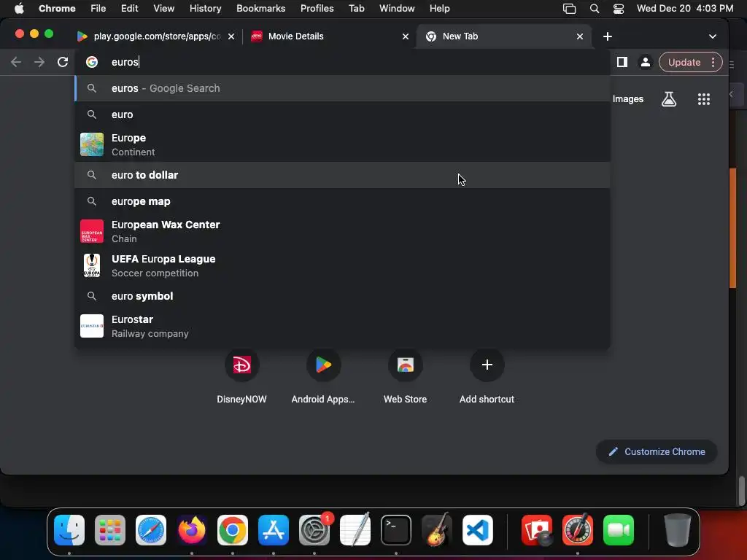747x560 pixels.
Task: Select the European Wax Center suggestion
Action: coord(342,231)
